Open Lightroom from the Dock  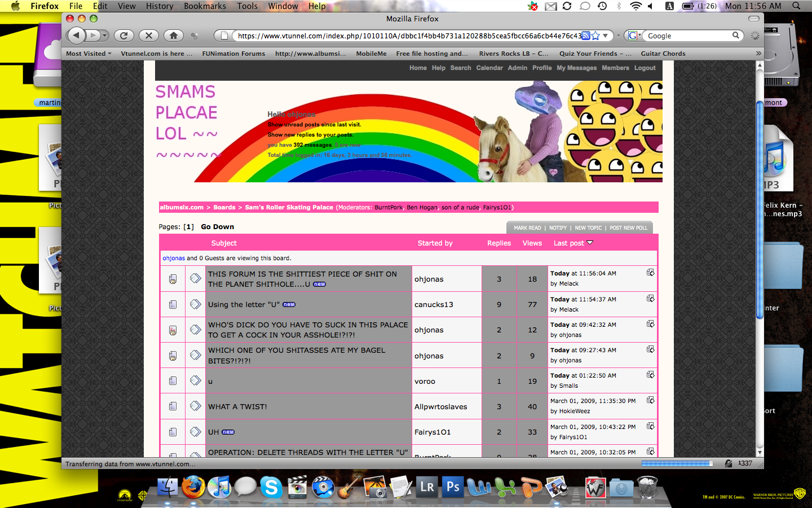click(x=427, y=487)
